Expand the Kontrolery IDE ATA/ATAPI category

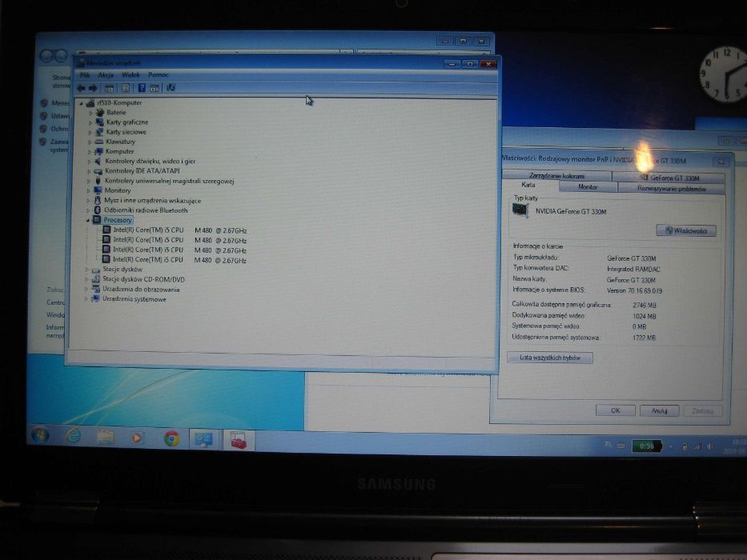click(x=89, y=171)
